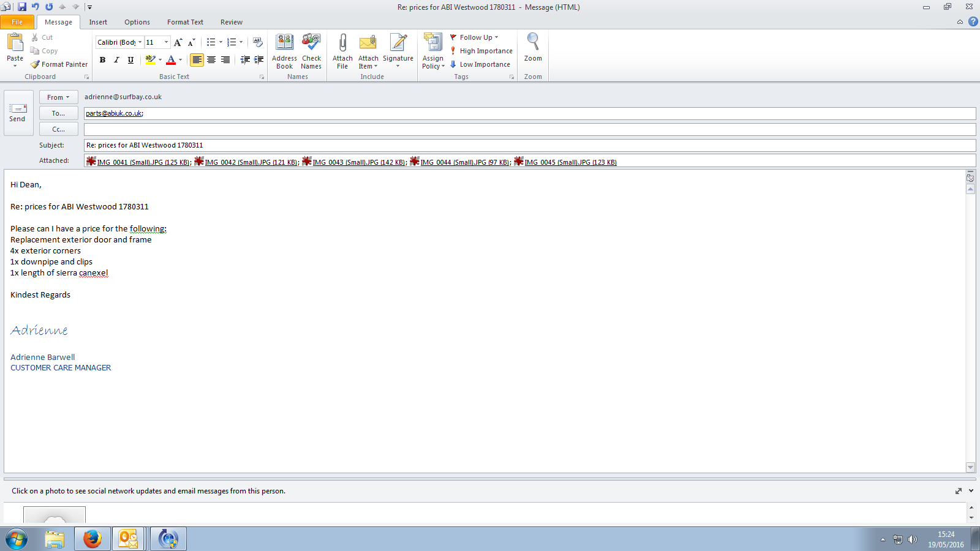The width and height of the screenshot is (980, 551).
Task: Align text to the left
Action: [197, 59]
